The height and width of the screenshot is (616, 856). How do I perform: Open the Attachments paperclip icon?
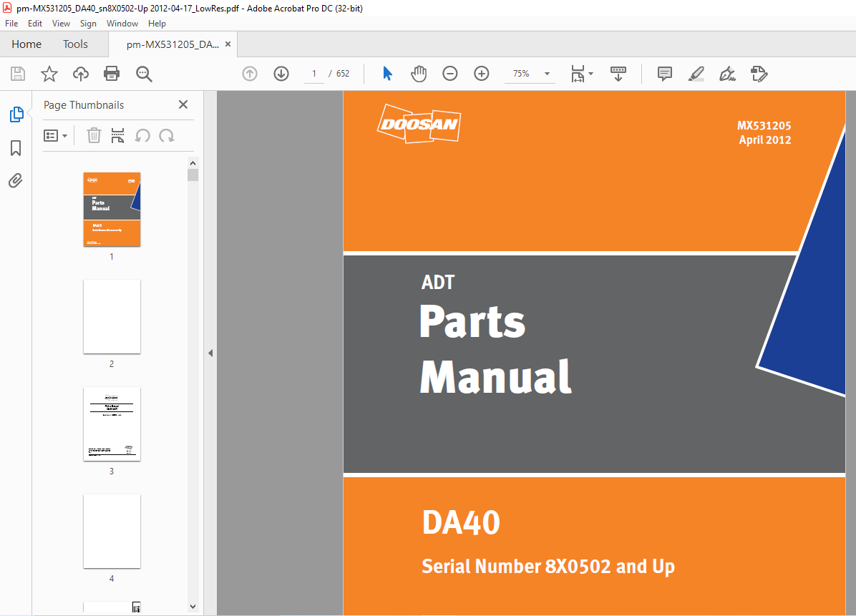[16, 180]
